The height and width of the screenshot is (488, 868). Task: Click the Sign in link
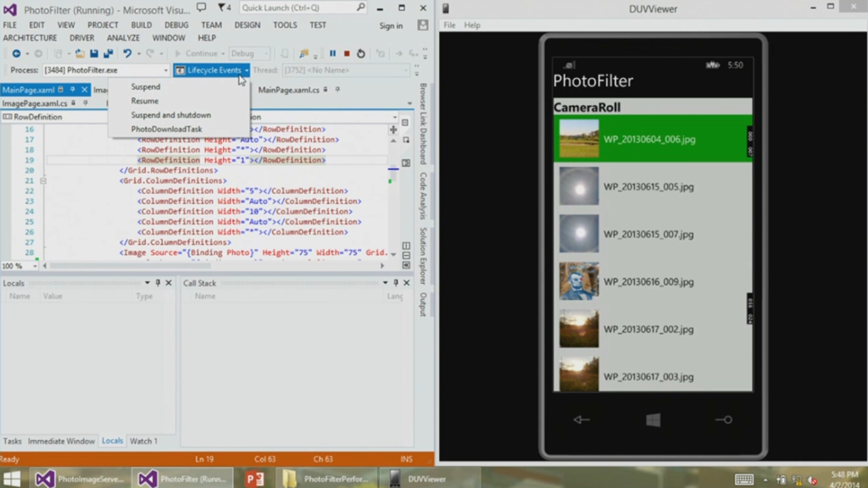pos(391,25)
